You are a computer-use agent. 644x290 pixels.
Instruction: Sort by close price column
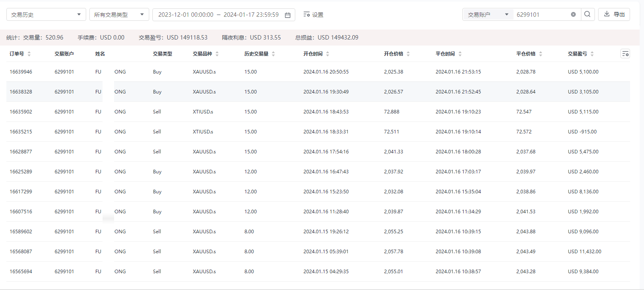pyautogui.click(x=541, y=54)
